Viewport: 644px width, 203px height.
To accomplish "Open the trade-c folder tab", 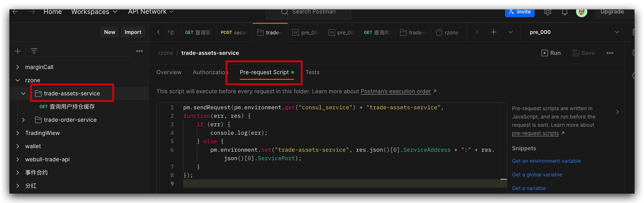I will (413, 32).
